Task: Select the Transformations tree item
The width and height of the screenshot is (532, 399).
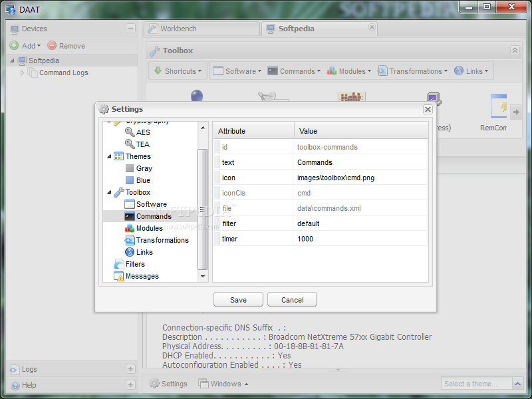Action: click(162, 240)
